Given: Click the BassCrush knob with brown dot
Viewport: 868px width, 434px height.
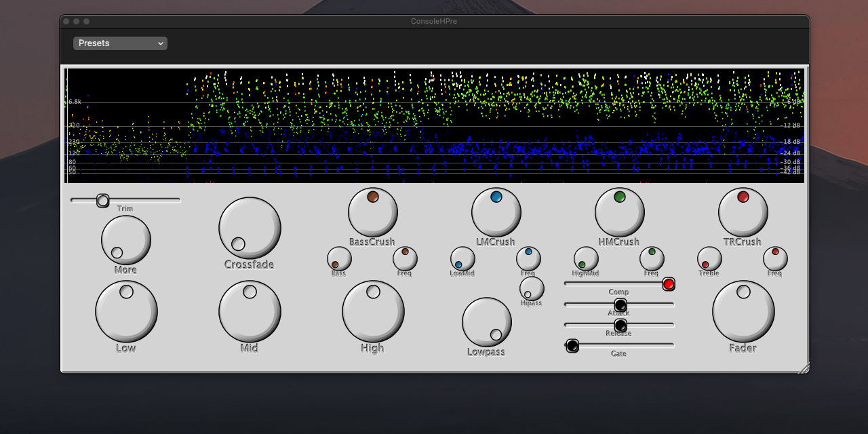Looking at the screenshot, I should [x=373, y=213].
